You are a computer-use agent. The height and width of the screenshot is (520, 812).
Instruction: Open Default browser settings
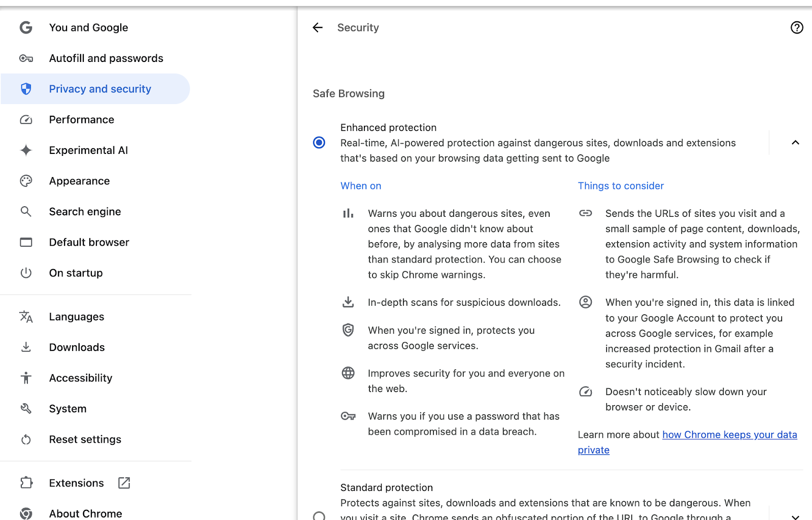95,242
